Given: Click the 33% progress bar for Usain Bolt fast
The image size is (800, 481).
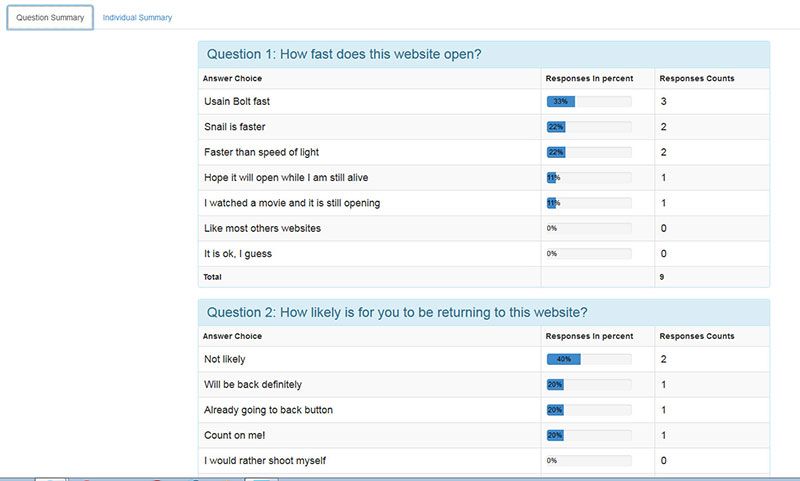Looking at the screenshot, I should pyautogui.click(x=588, y=102).
